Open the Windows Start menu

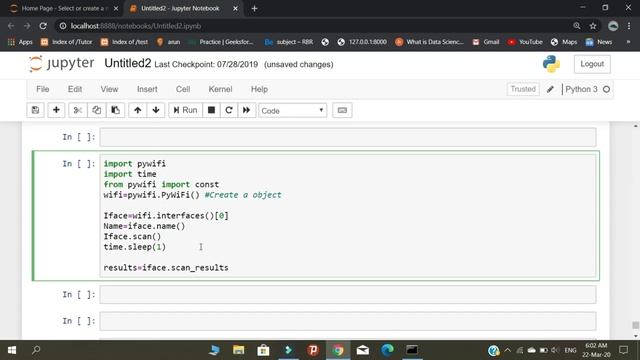point(12,350)
